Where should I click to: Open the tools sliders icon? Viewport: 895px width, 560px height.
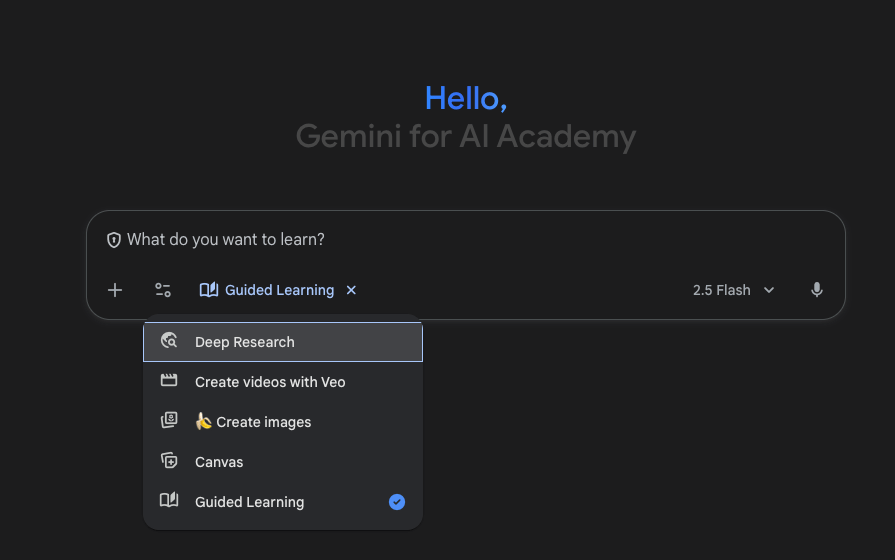tap(163, 290)
